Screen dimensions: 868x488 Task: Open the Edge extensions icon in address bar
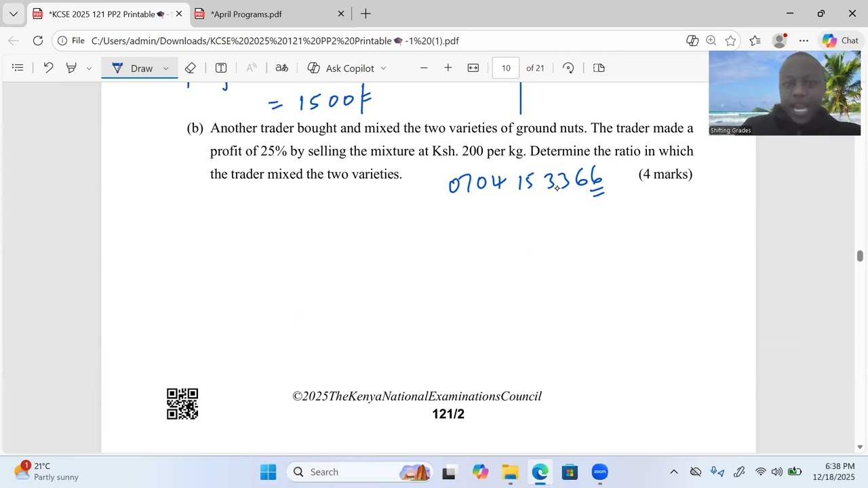tap(692, 41)
